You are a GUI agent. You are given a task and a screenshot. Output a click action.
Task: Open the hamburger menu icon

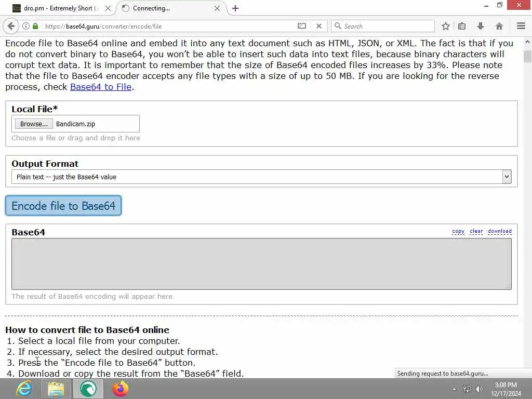(521, 26)
